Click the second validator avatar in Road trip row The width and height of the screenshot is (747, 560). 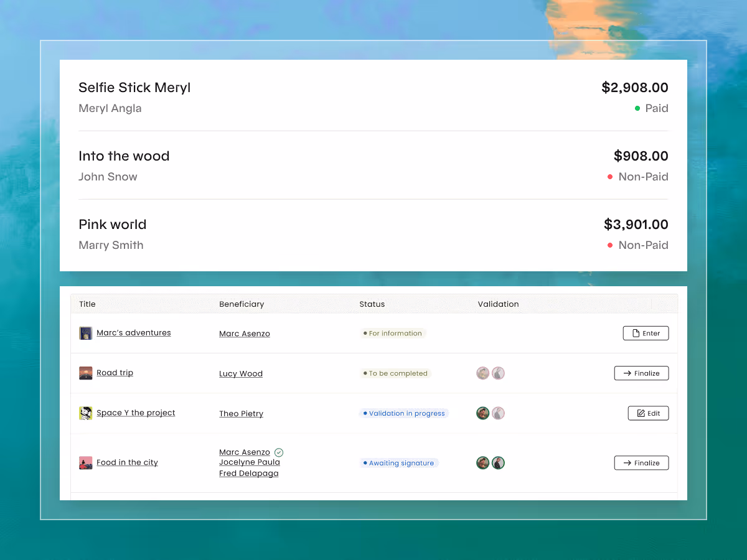[x=498, y=373]
